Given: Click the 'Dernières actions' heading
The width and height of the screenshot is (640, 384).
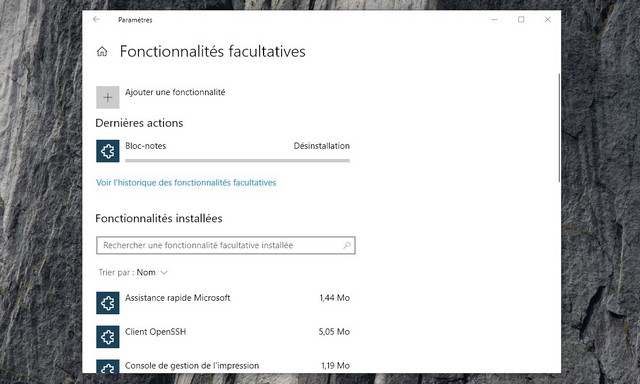Looking at the screenshot, I should (139, 123).
